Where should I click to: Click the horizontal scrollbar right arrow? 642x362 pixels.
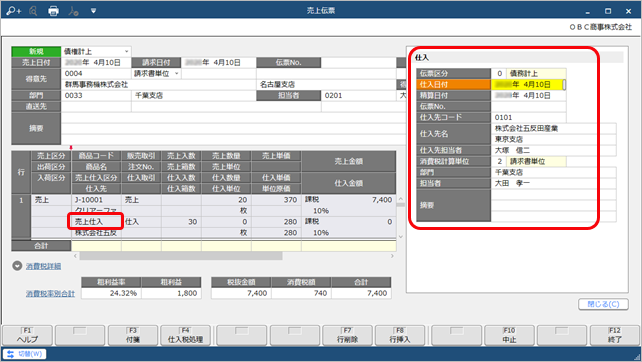click(x=392, y=256)
